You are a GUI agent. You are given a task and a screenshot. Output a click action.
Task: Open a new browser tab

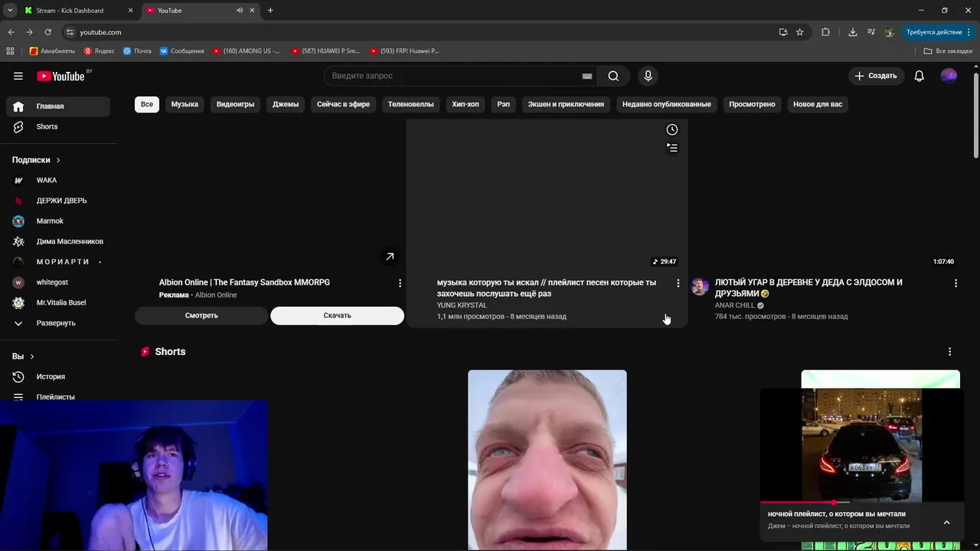270,11
